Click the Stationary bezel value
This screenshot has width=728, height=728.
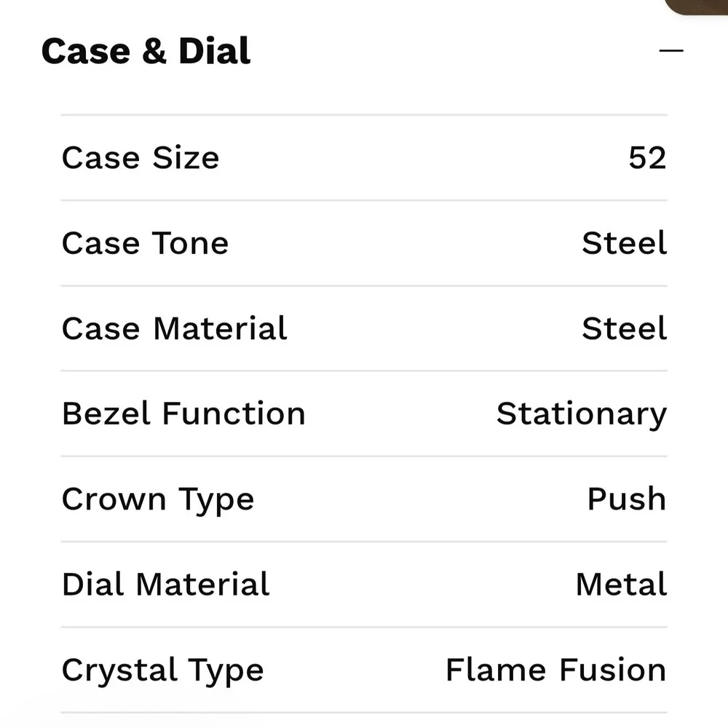(582, 415)
